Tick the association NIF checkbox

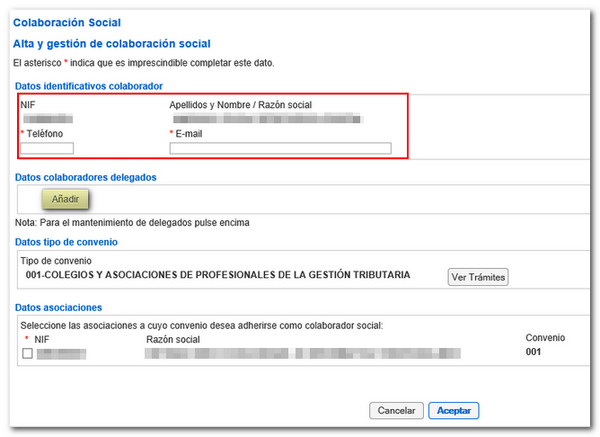[27, 353]
